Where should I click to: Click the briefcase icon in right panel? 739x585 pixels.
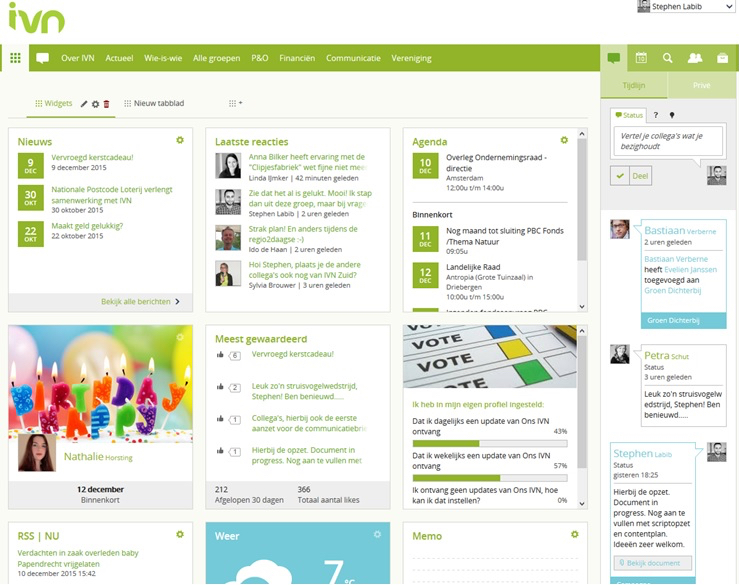[722, 58]
